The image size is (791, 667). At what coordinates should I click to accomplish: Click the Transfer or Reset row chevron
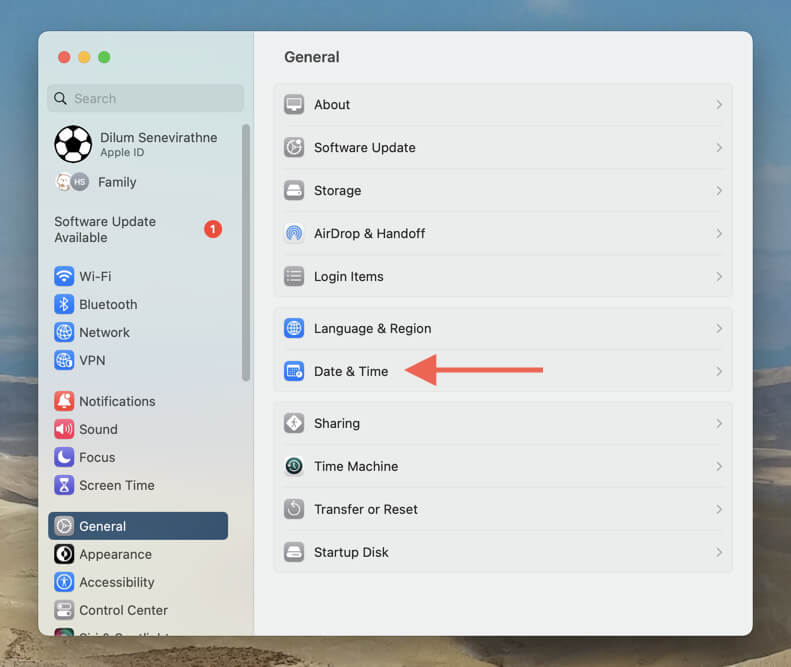[719, 509]
